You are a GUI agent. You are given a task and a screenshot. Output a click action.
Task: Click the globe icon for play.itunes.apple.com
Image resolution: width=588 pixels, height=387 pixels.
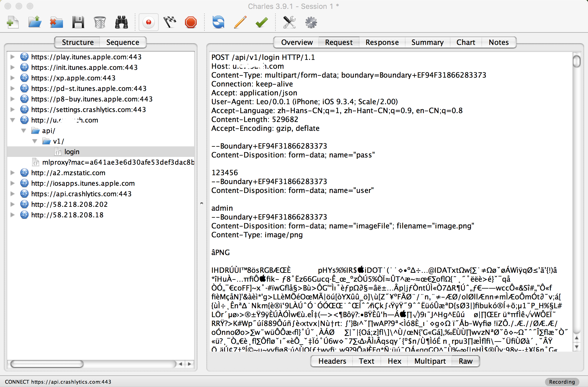pos(24,57)
